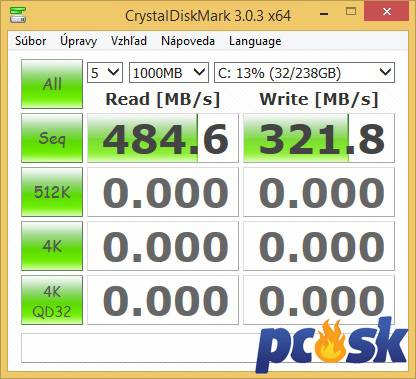Screen dimensions: 416x379
Task: Start the 4K QD32 test
Action: pyautogui.click(x=52, y=300)
